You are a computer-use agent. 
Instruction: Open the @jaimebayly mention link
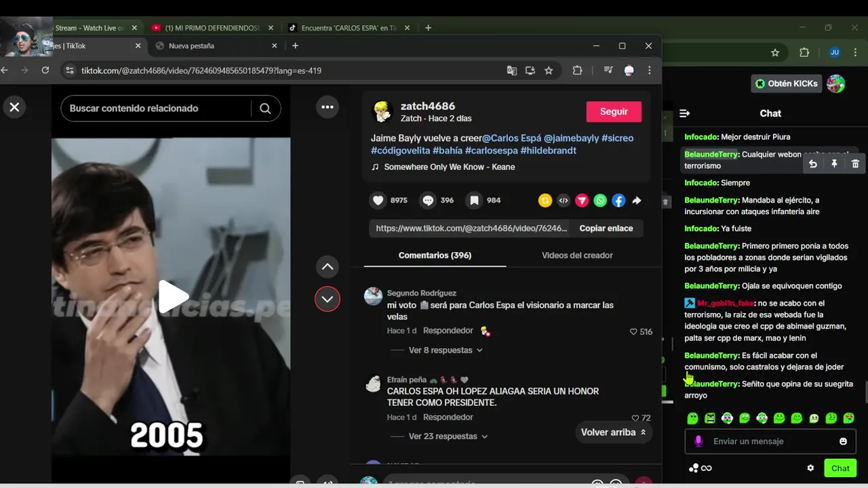(571, 138)
